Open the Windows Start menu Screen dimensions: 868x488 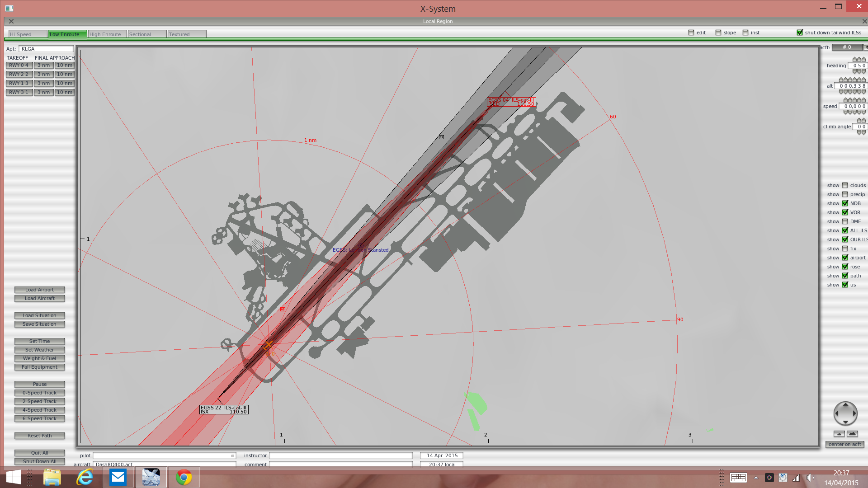pyautogui.click(x=14, y=477)
